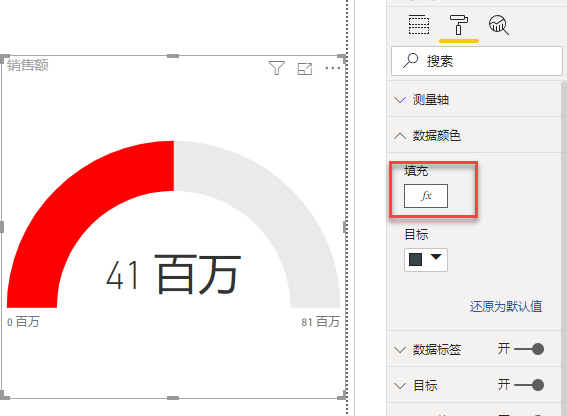The image size is (567, 416).
Task: Click 还原为默认值 link
Action: click(x=506, y=306)
